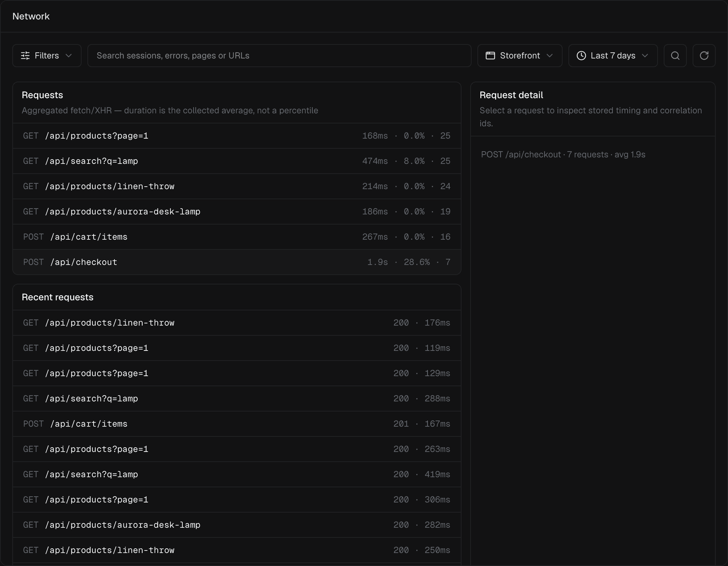Image resolution: width=728 pixels, height=566 pixels.
Task: Select aggregated GET /api/products?page=1 row with 168ms
Action: (237, 136)
